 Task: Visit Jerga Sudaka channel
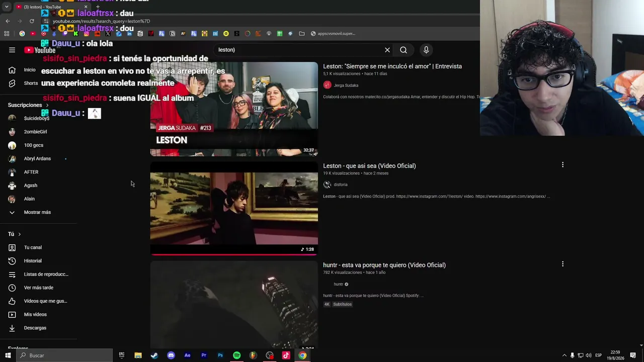pyautogui.click(x=346, y=85)
